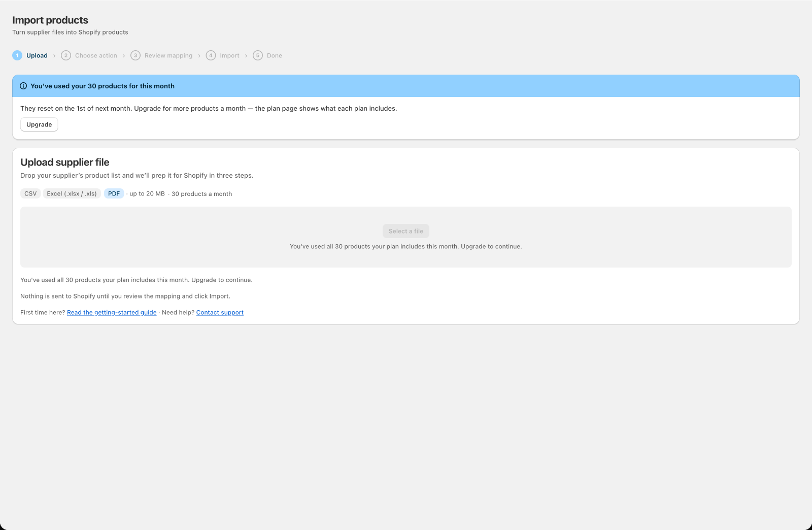Click the Upload supplier file heading

[65, 162]
